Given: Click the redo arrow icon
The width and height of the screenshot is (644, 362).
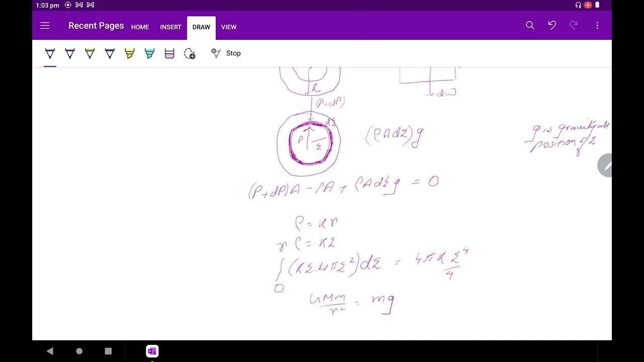Looking at the screenshot, I should click(574, 25).
